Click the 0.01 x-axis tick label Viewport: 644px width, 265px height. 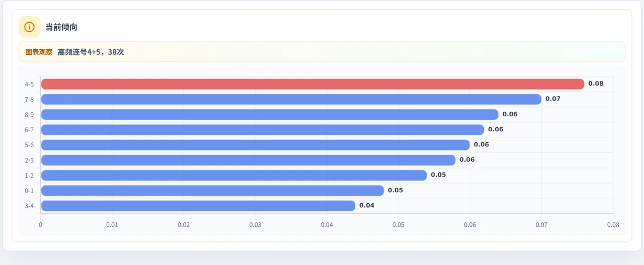112,225
